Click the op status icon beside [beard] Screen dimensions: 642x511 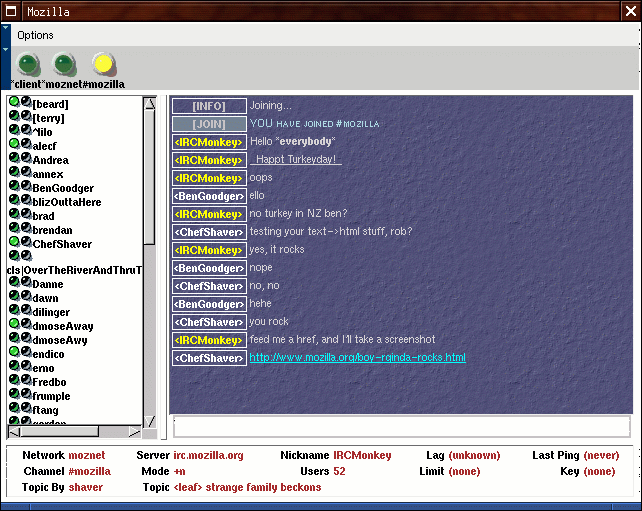pos(14,102)
